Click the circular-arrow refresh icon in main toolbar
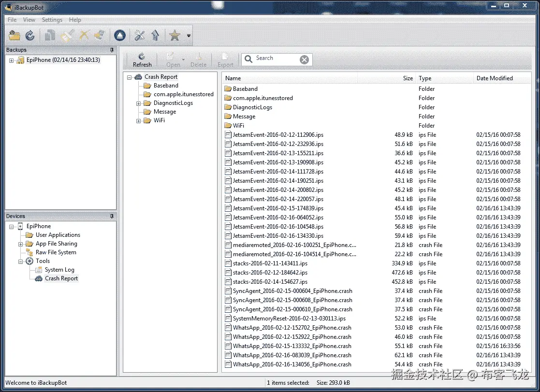540x392 pixels. tap(30, 35)
